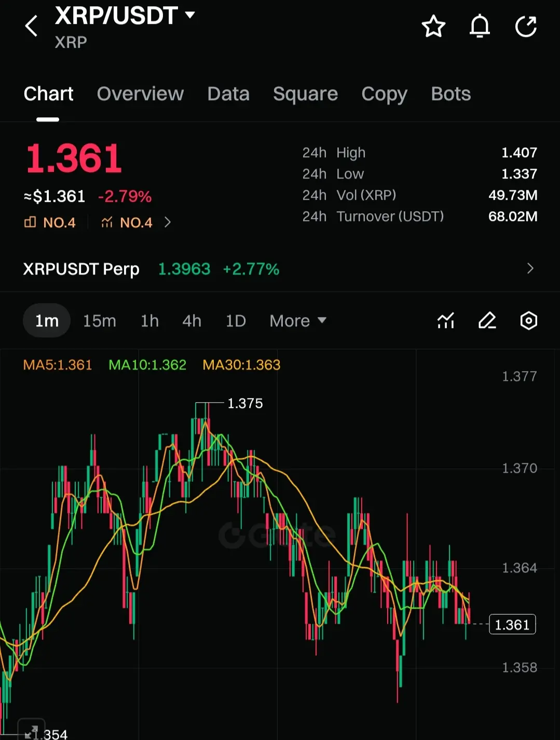Tap the current price tag 1.361 on axis
The image size is (560, 740).
point(512,624)
